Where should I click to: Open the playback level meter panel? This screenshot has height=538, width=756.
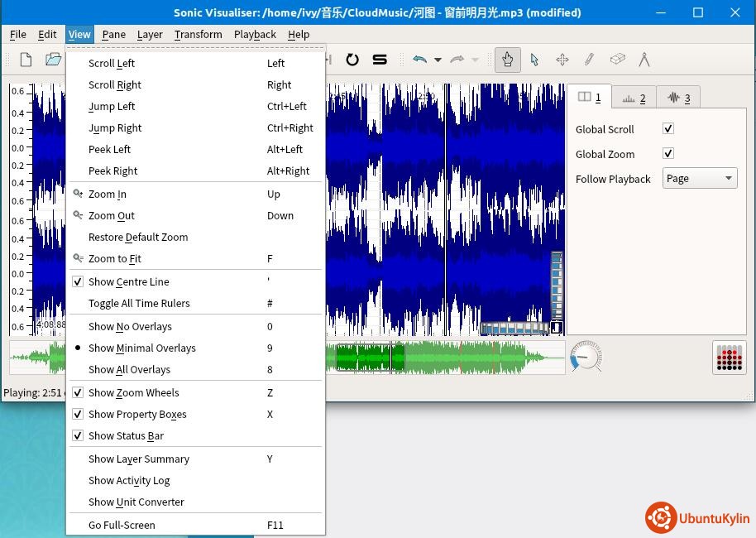pyautogui.click(x=729, y=357)
